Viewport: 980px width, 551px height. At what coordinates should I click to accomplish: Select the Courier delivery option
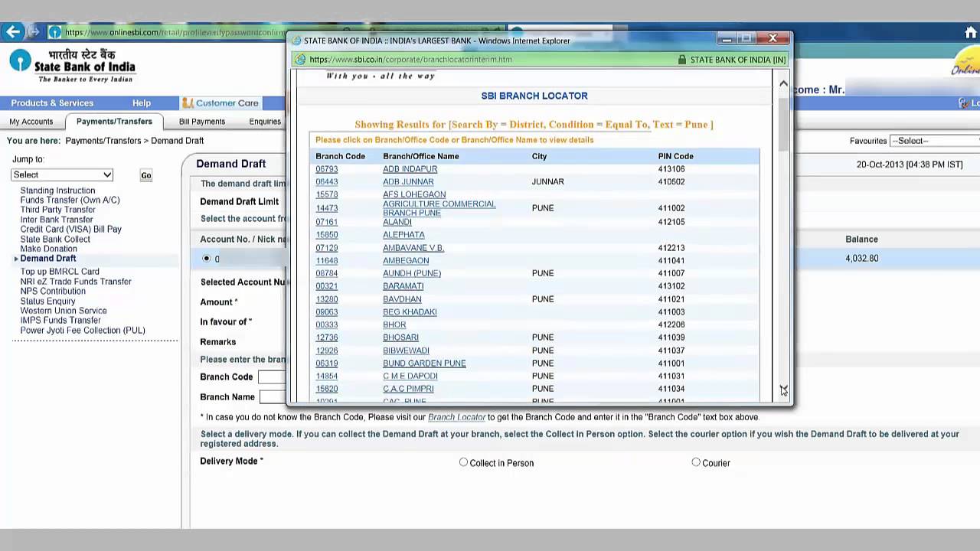pyautogui.click(x=696, y=462)
